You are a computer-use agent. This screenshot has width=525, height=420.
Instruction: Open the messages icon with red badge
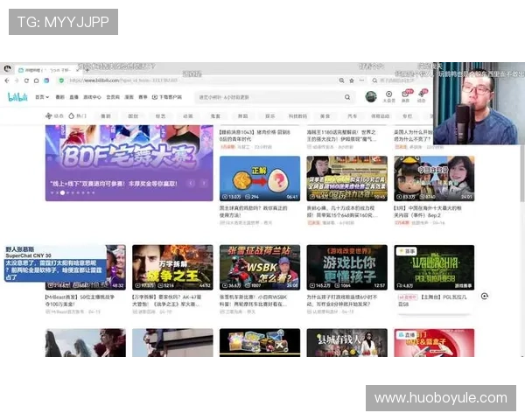[406, 96]
